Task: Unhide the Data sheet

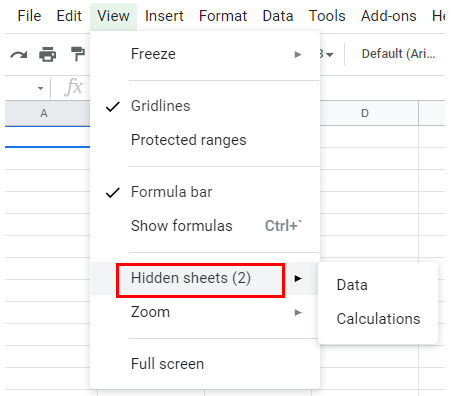Action: [x=378, y=285]
